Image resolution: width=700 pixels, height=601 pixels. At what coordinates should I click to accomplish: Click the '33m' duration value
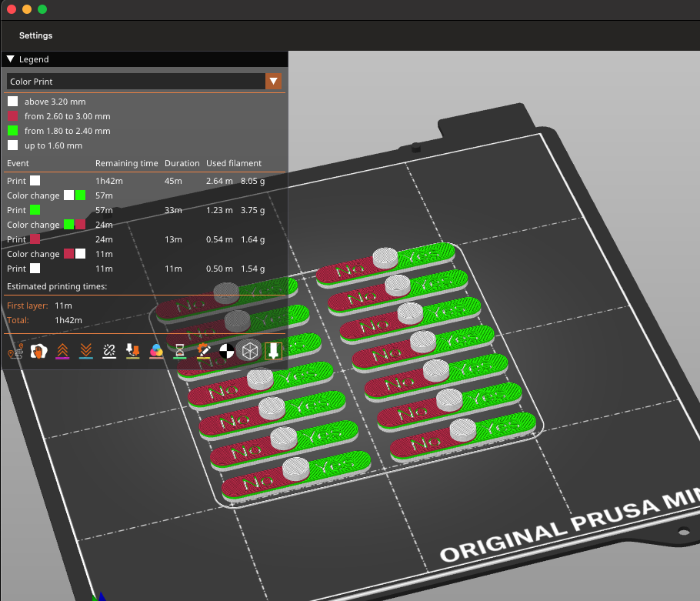click(x=173, y=210)
